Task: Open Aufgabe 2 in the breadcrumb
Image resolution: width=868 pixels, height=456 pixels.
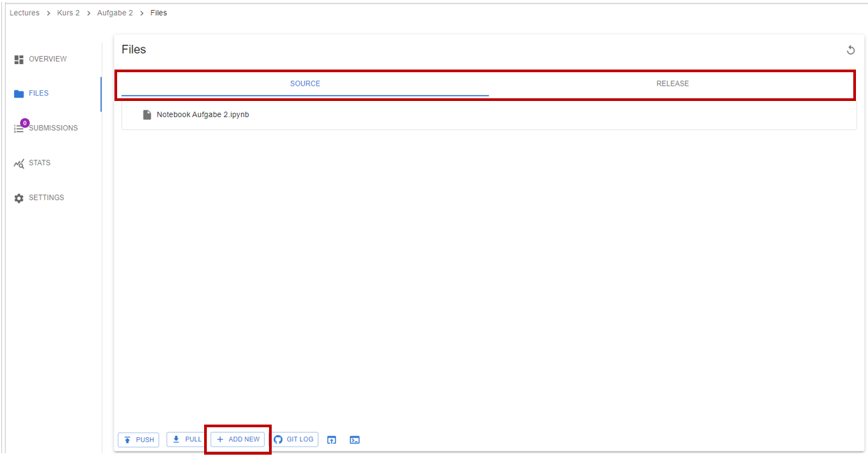Action: click(114, 13)
